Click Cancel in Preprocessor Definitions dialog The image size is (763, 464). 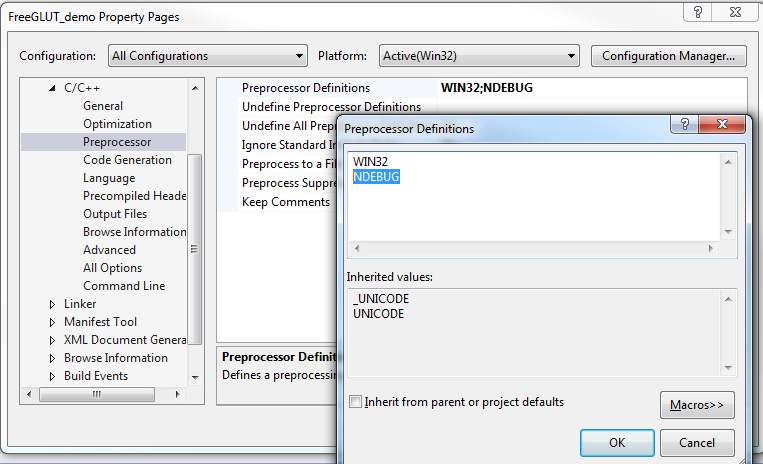(697, 443)
